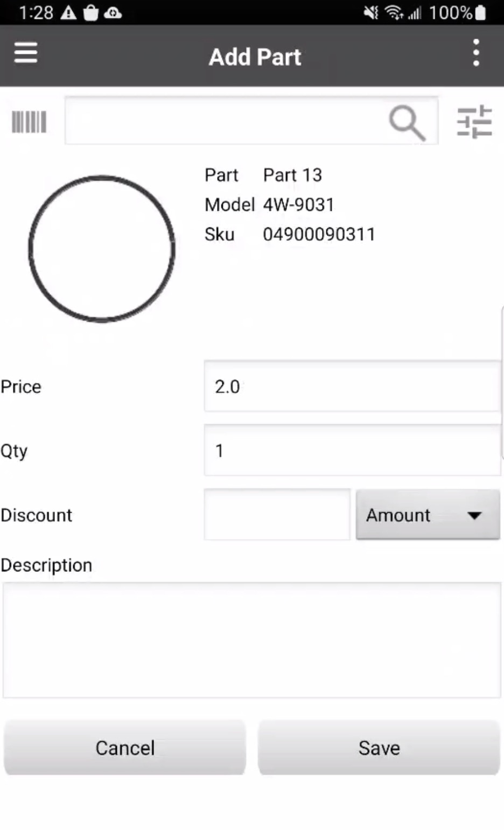Open the three-dot overflow menu

[x=475, y=53]
